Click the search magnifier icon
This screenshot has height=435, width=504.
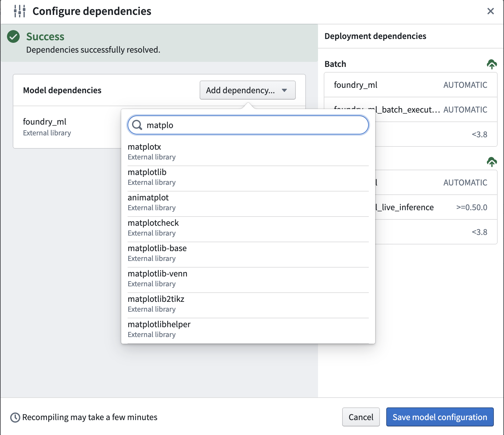tap(137, 125)
